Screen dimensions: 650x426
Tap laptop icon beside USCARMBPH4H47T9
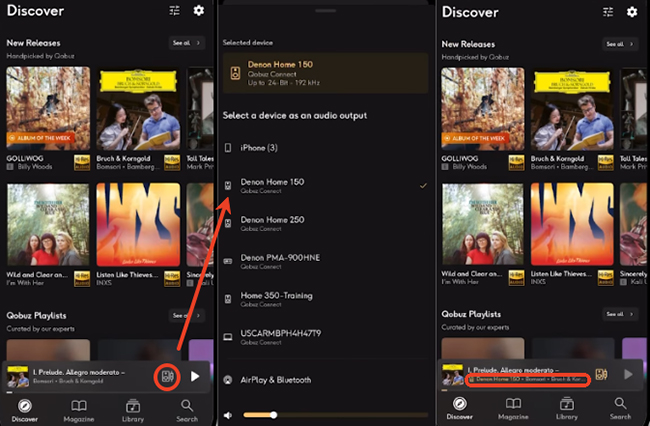[x=228, y=337]
